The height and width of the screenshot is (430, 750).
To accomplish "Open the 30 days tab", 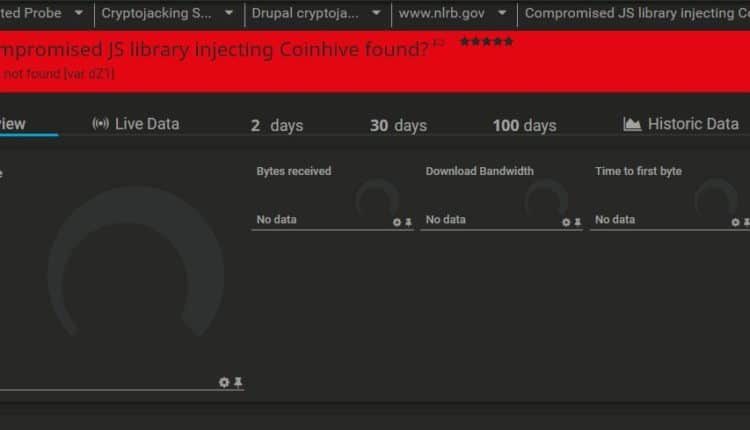I will tap(398, 126).
